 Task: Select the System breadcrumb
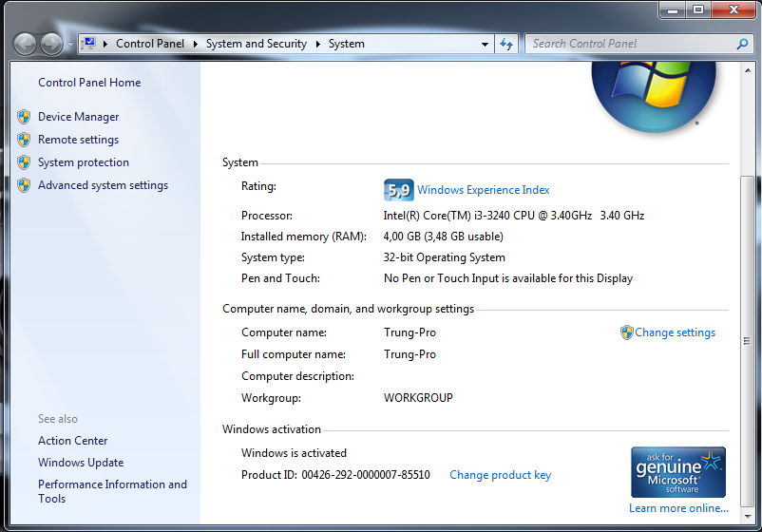pos(346,44)
